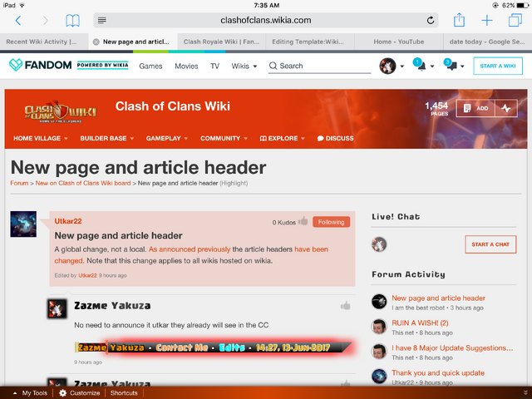Open the DISCUSS link
The image size is (532, 399).
point(335,139)
